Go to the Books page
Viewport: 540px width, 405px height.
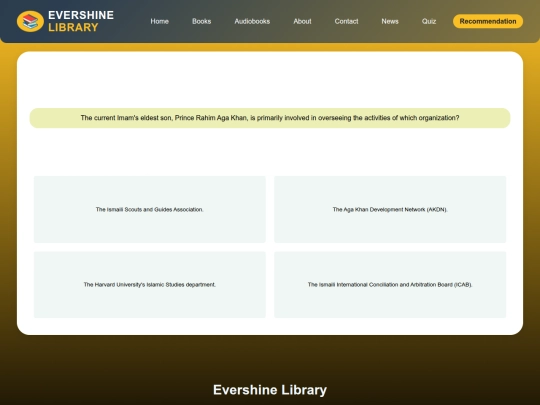(201, 21)
